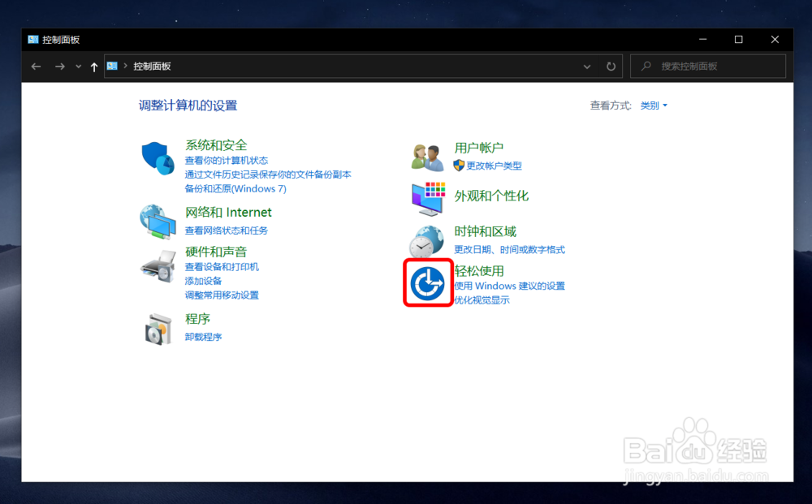812x504 pixels.
Task: Open the 轻松使用 blue circle icon
Action: [428, 283]
